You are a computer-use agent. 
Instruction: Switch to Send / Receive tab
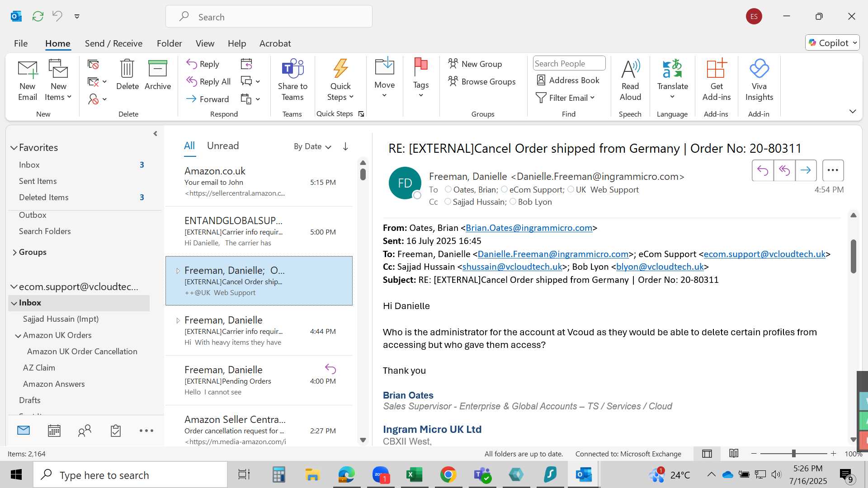[113, 43]
